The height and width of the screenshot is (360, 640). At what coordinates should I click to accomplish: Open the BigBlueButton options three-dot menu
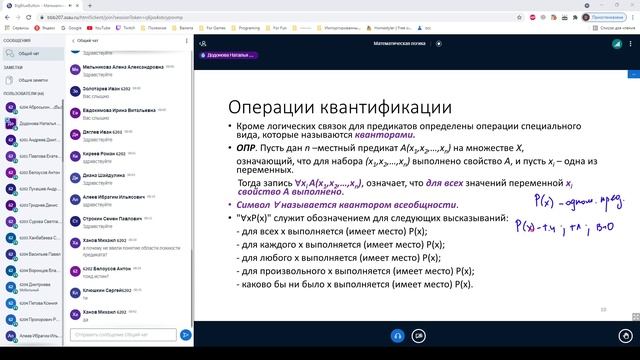[x=630, y=44]
